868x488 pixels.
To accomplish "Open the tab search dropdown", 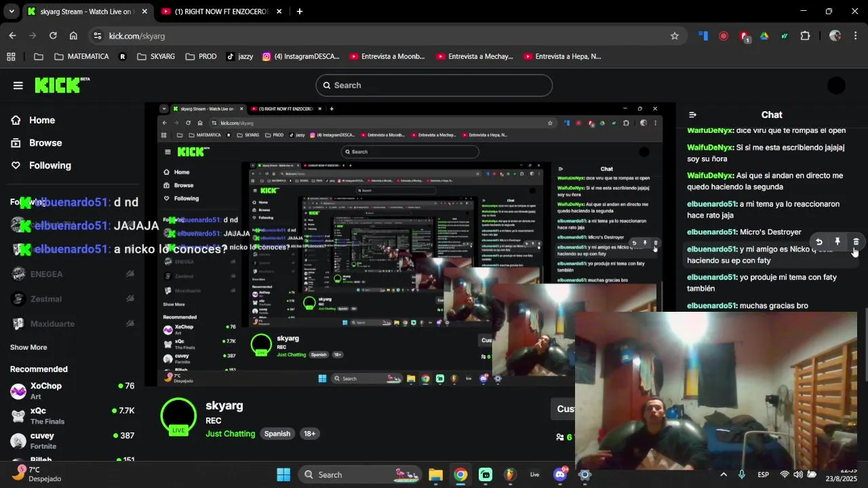I will coord(11,12).
